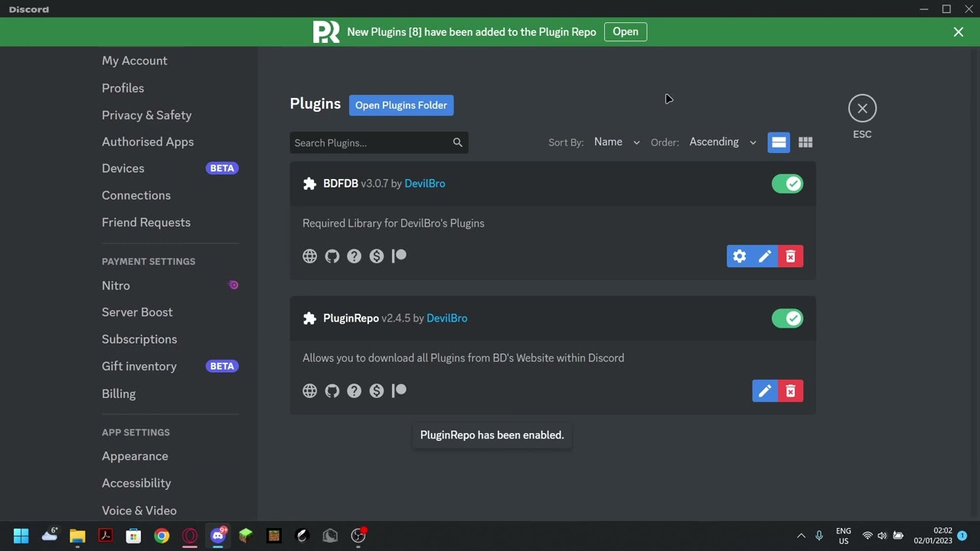Click the Plugin Repo logo in banner
Screen dimensions: 980x551
coord(326,32)
